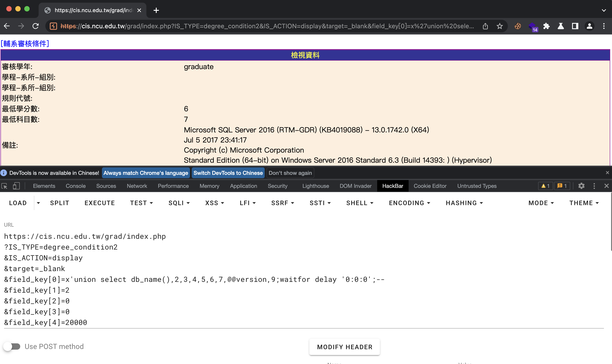Toggle the browser side panel
Viewport: 612px width, 364px height.
[x=575, y=26]
